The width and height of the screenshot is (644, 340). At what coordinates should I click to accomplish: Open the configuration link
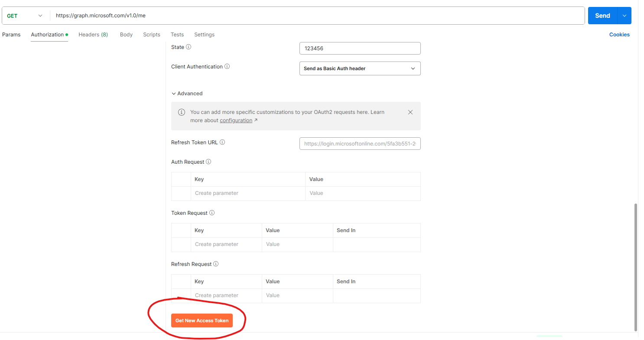pyautogui.click(x=236, y=120)
